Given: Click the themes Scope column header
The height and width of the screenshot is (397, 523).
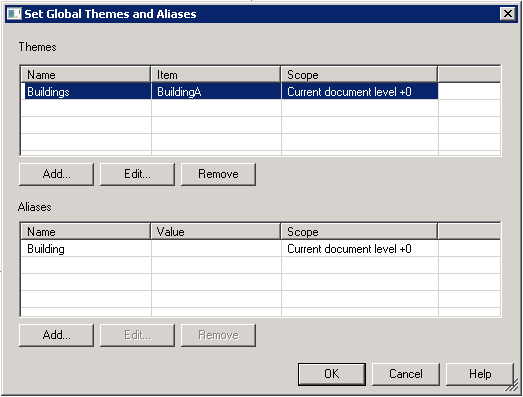Looking at the screenshot, I should (360, 75).
